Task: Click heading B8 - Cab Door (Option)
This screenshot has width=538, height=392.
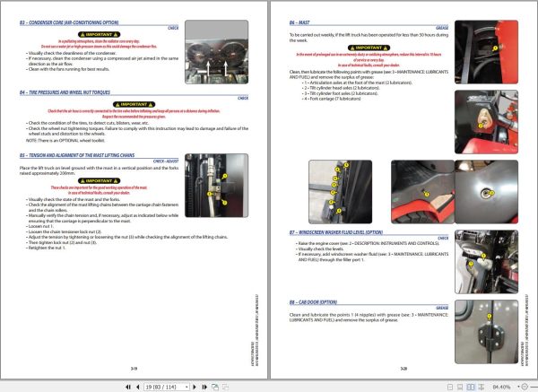Action: click(x=313, y=302)
